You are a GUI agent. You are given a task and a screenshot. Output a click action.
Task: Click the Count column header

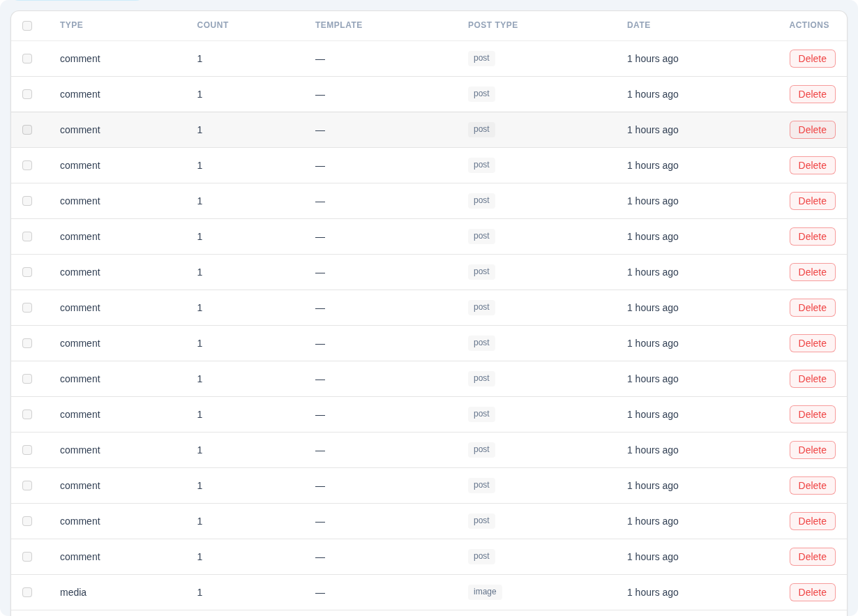pos(212,25)
